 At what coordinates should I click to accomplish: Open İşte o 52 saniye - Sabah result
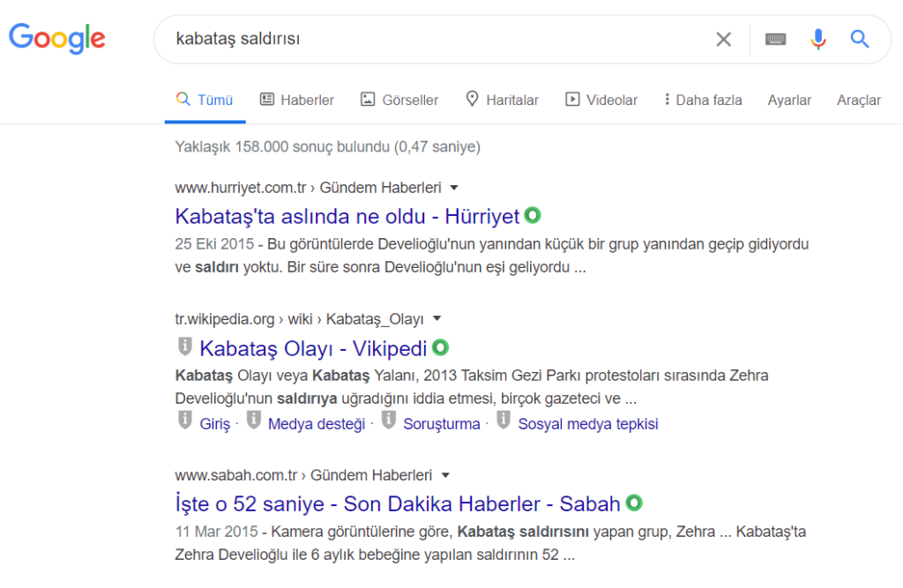pyautogui.click(x=398, y=504)
